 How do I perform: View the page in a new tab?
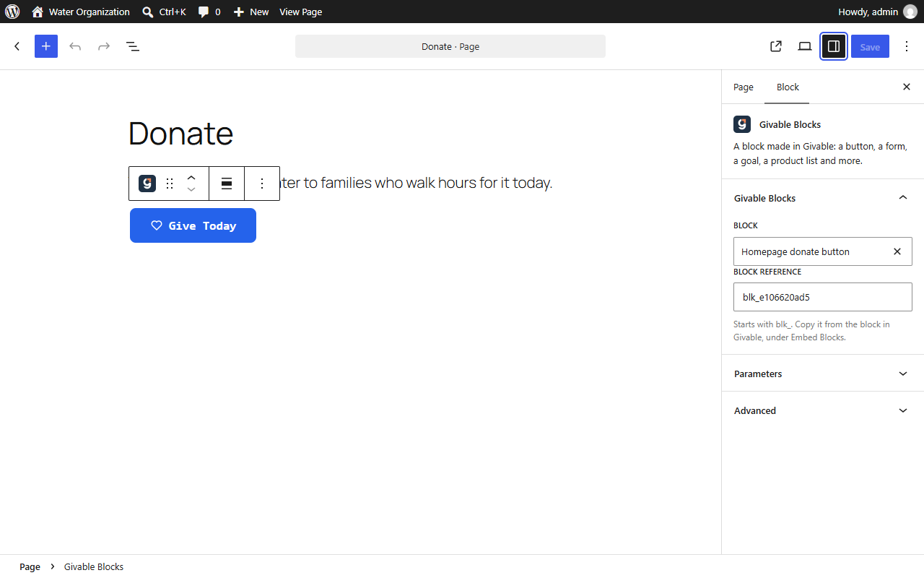pos(776,46)
